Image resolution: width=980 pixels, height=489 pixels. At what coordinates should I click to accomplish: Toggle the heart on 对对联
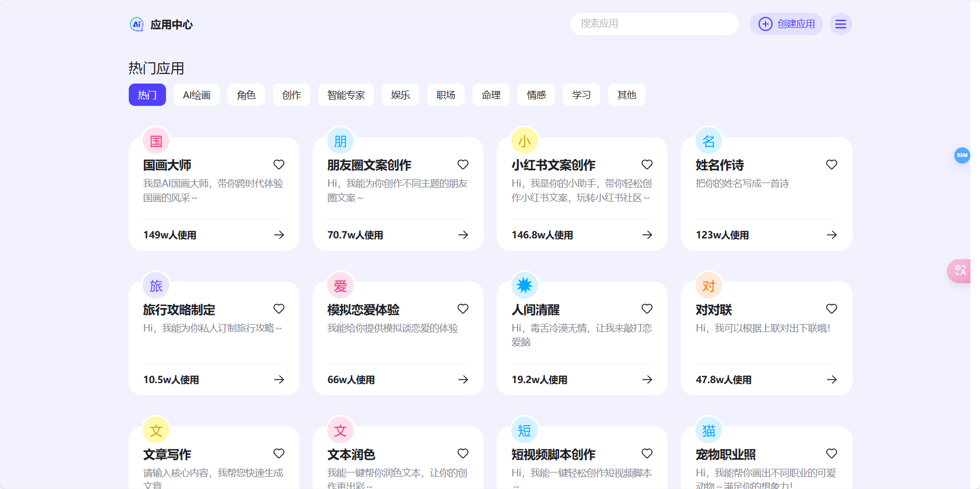[832, 309]
